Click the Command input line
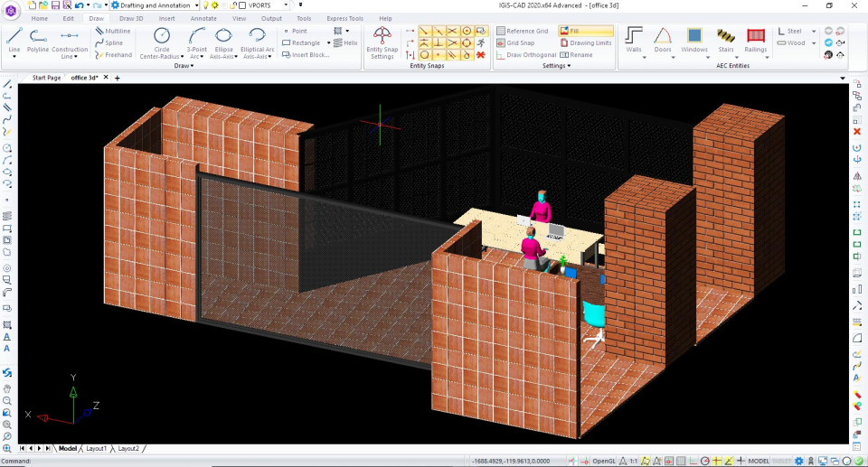This screenshot has width=868, height=467. coord(232,461)
